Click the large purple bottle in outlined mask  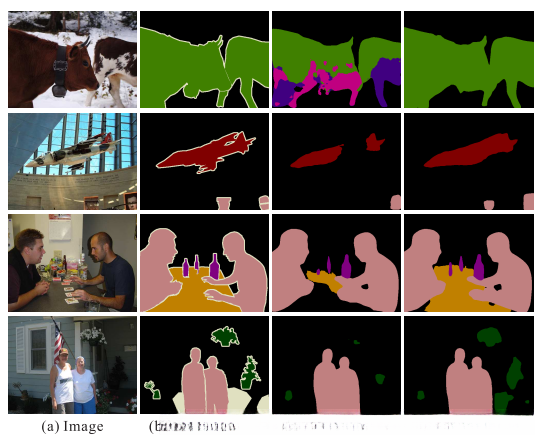click(x=214, y=266)
